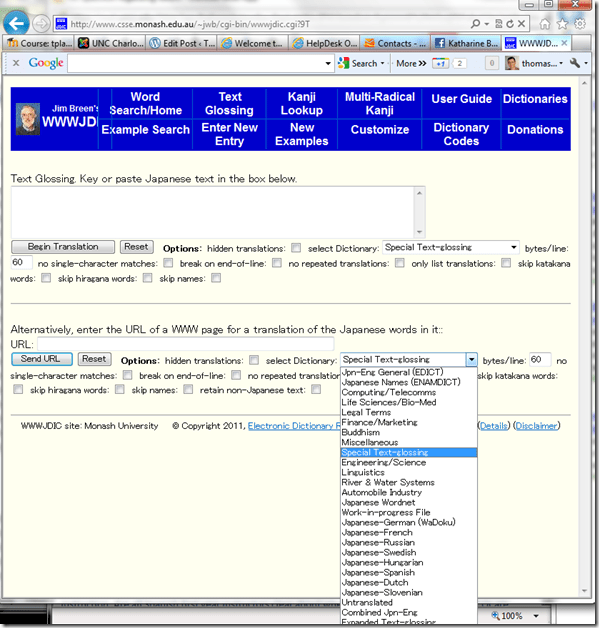Switch to the HelpDesk tab

pyautogui.click(x=324, y=43)
